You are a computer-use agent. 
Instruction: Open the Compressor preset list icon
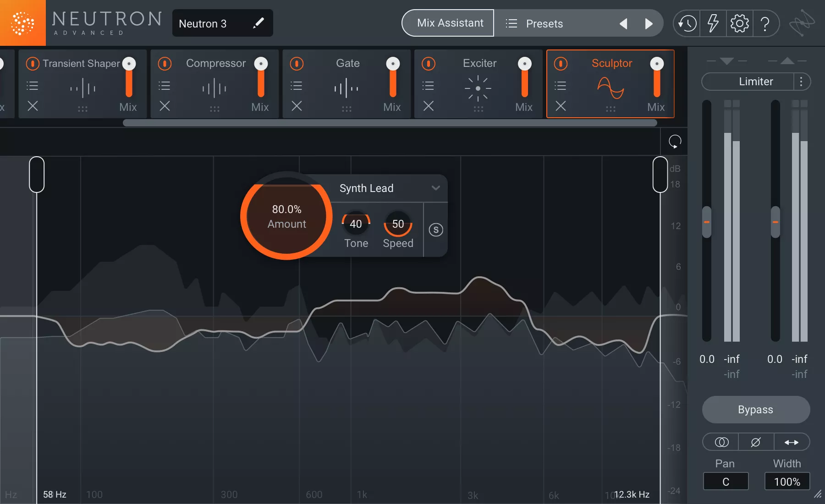pos(165,85)
